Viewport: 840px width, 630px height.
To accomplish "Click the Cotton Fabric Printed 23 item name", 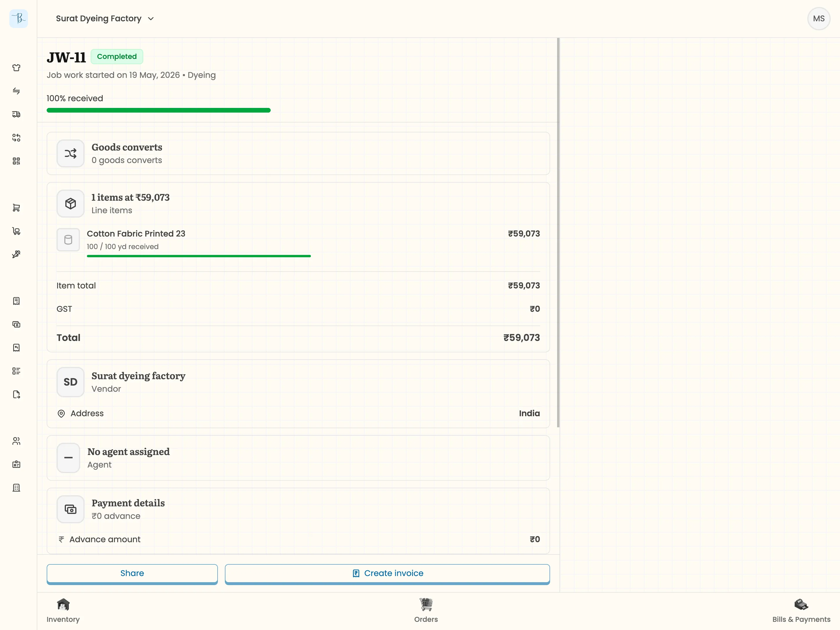I will [136, 234].
